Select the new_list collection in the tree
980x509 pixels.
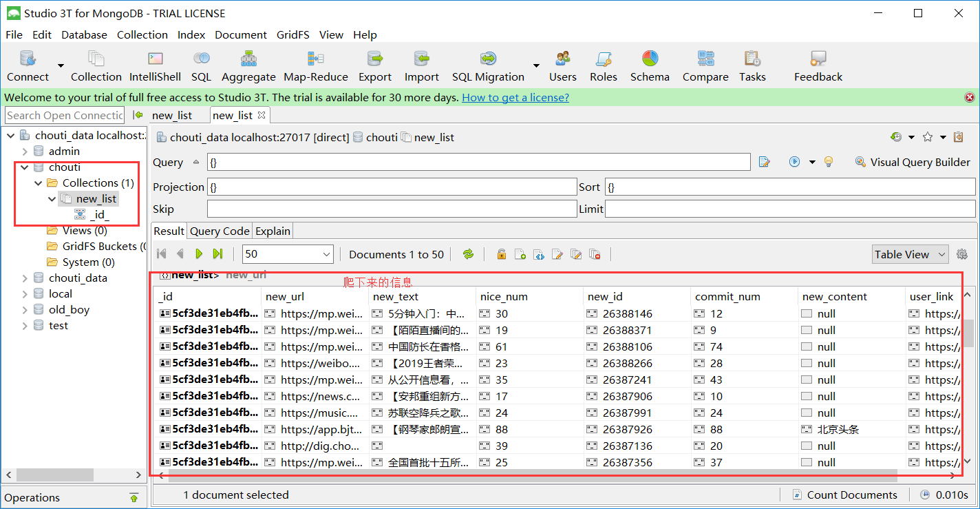click(96, 199)
